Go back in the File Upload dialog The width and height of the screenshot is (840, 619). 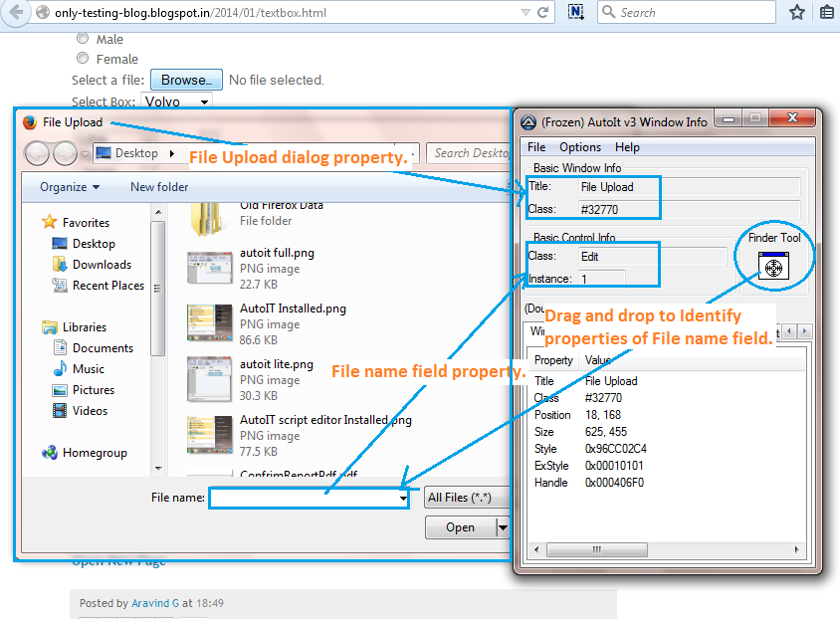tap(37, 153)
